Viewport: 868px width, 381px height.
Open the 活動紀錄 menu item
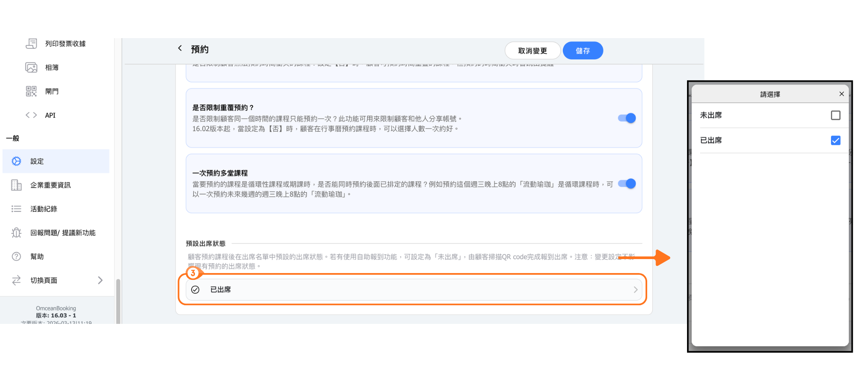pos(44,209)
